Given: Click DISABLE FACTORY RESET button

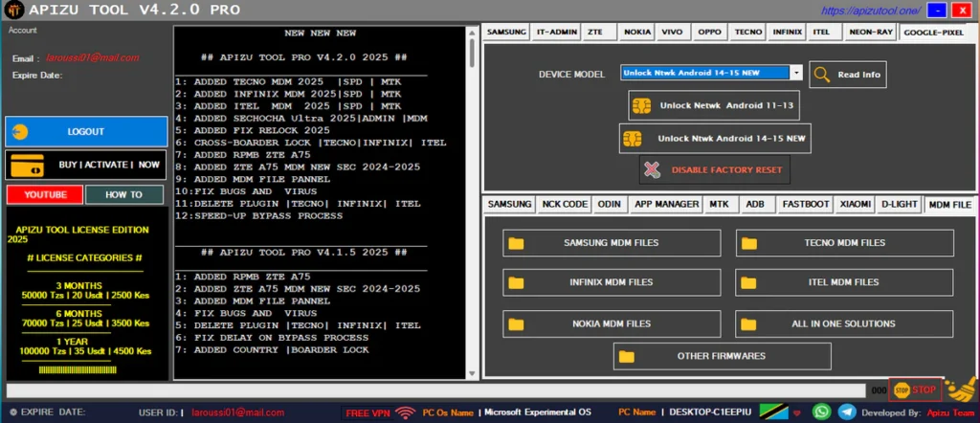Looking at the screenshot, I should [x=714, y=169].
